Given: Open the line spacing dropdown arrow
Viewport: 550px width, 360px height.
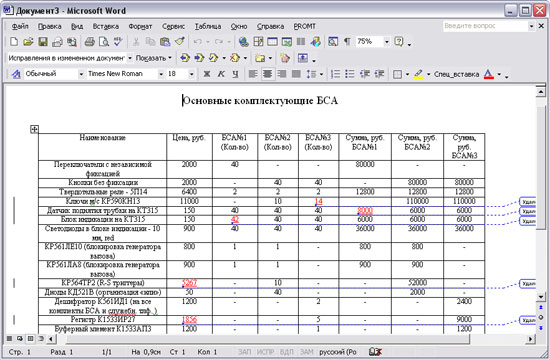Looking at the screenshot, I should pyautogui.click(x=321, y=74).
